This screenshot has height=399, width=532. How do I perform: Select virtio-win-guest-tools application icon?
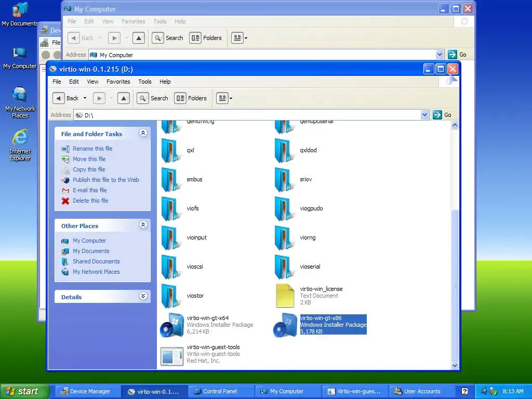(172, 356)
